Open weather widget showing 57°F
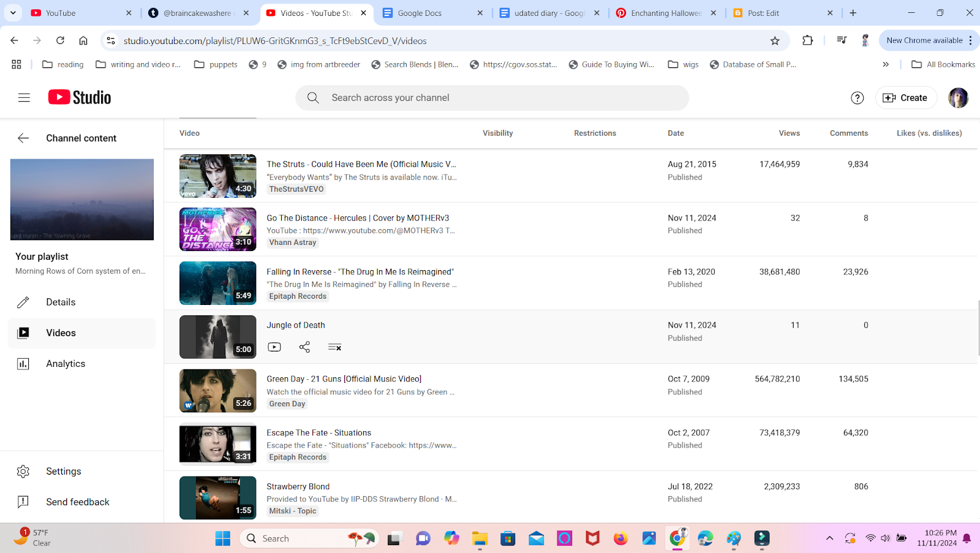This screenshot has height=553, width=980. point(34,538)
